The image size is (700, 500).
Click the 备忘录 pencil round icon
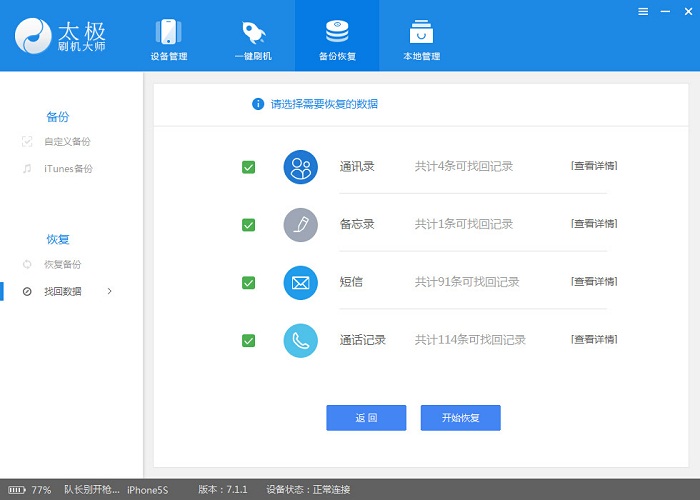[x=300, y=225]
